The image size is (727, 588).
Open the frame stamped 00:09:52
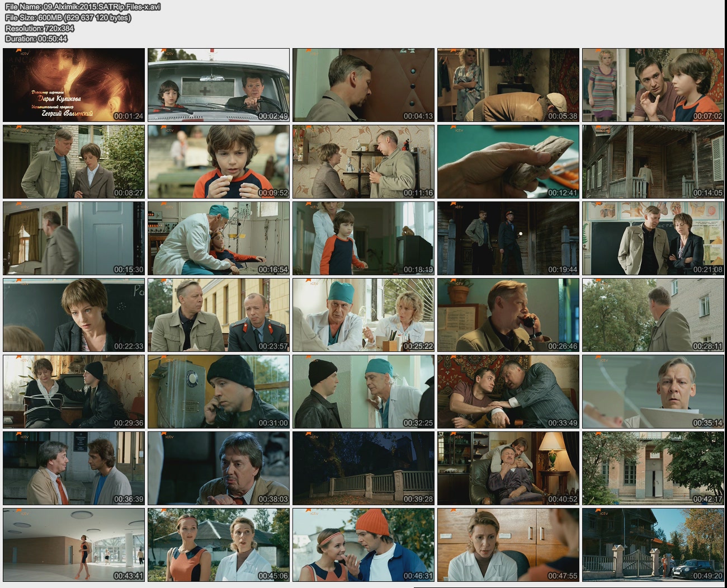tap(219, 162)
